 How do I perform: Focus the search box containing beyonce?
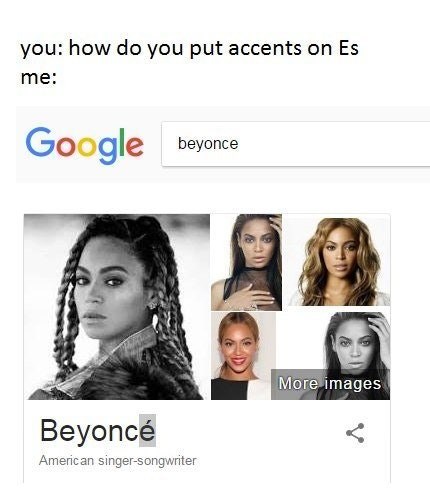(296, 144)
